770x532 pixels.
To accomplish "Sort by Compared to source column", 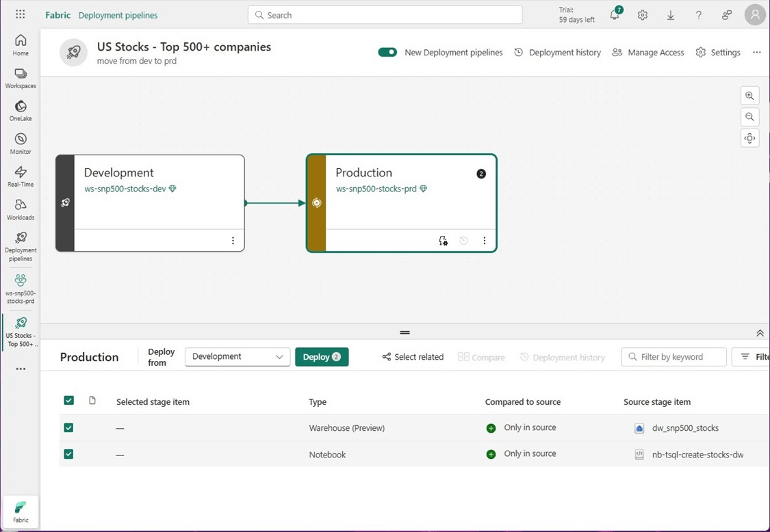I will click(522, 401).
